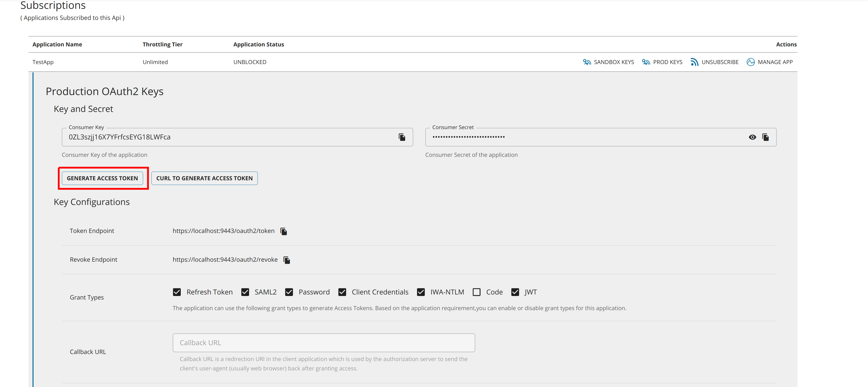Viewport: 868px width, 387px height.
Task: Uncheck the Password grant type
Action: coord(289,292)
